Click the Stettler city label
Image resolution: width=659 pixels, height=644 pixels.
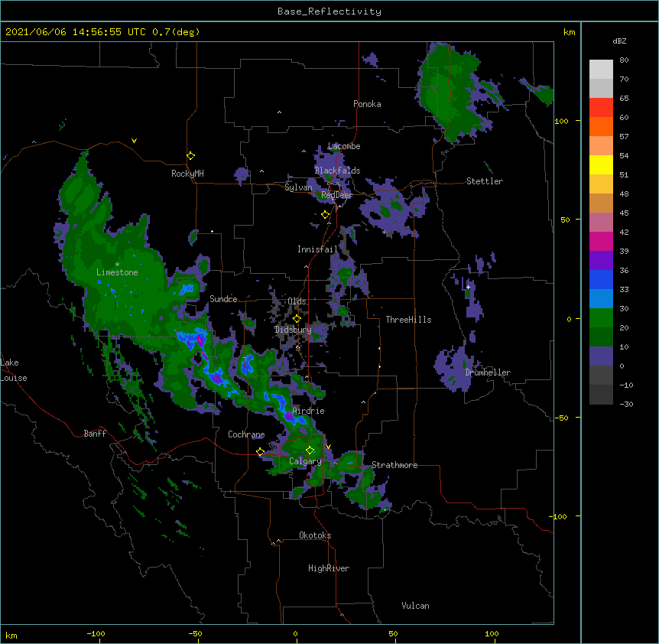tap(485, 181)
